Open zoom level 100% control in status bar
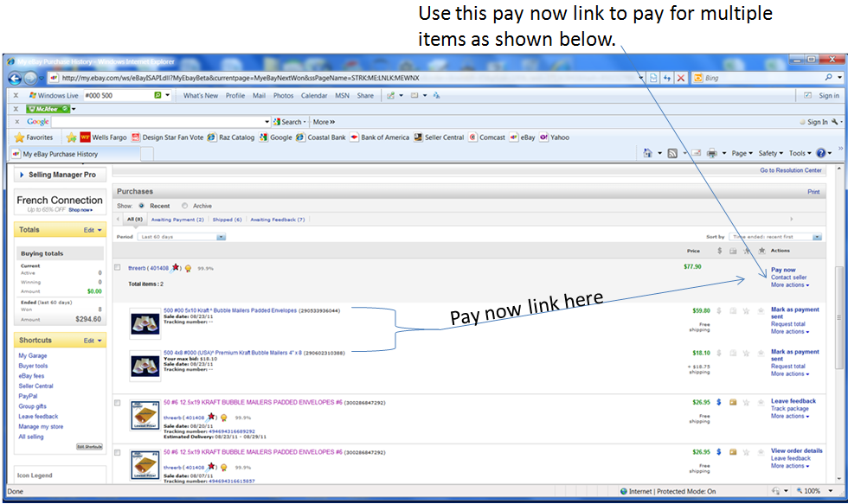This screenshot has height=504, width=848. pyautogui.click(x=813, y=491)
